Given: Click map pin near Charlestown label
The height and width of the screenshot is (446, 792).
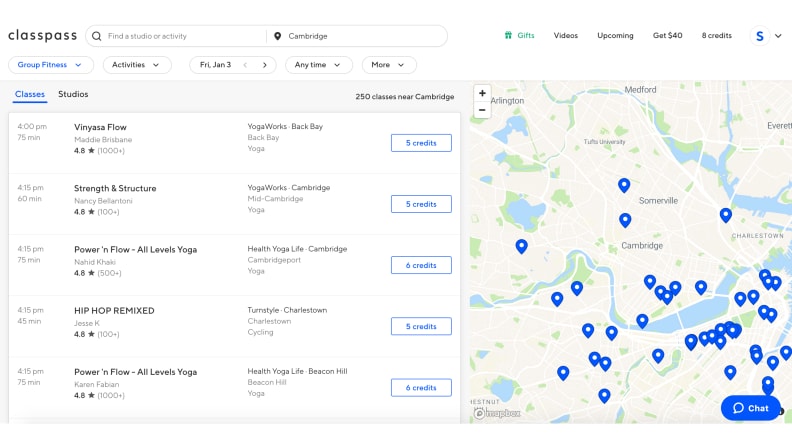Looking at the screenshot, I should 726,215.
